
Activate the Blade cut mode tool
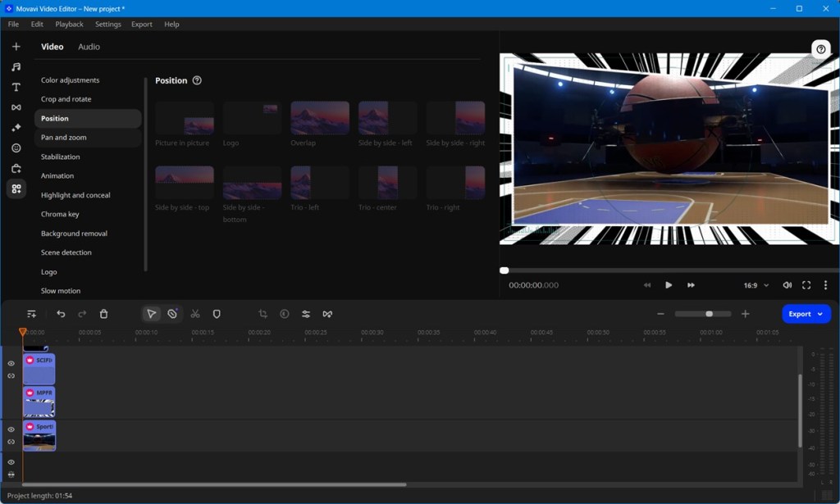point(172,314)
